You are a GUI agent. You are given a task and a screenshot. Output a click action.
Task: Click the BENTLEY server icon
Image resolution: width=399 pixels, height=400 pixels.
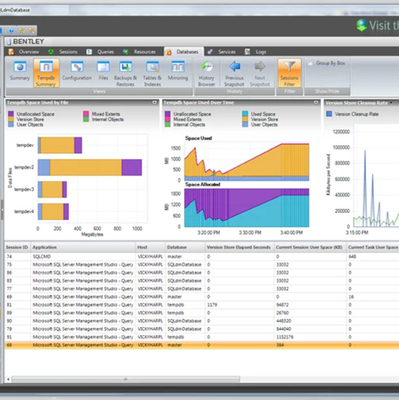tap(8, 42)
